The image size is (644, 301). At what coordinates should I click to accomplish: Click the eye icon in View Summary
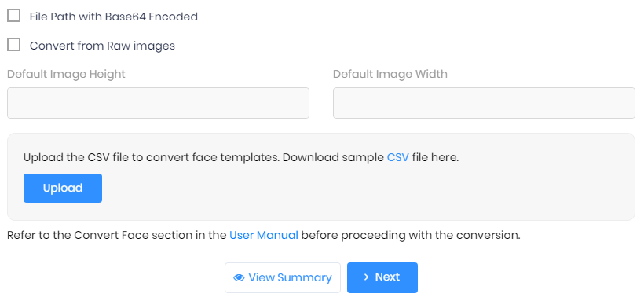239,278
